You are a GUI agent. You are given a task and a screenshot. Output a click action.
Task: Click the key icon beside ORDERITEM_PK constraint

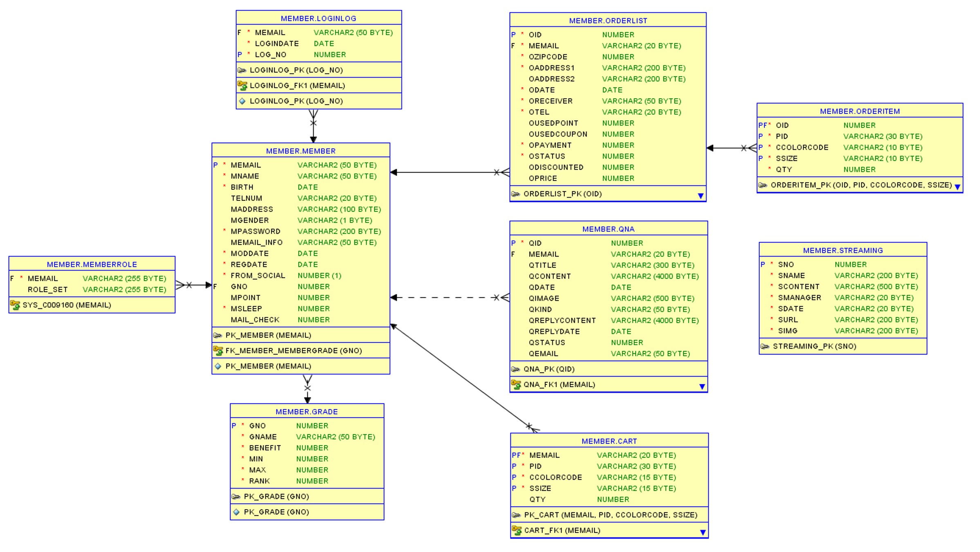763,185
